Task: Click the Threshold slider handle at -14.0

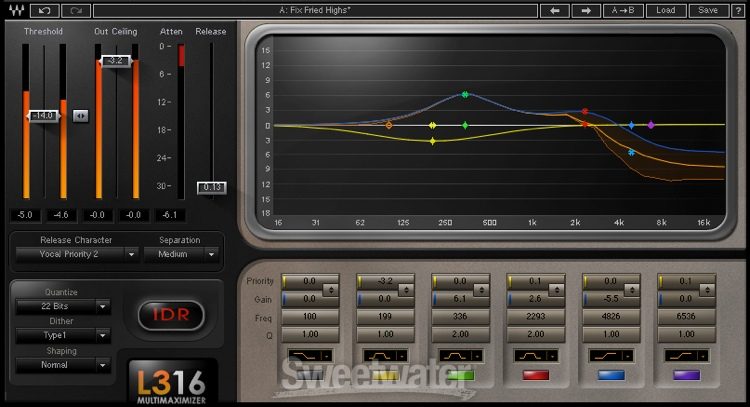Action: click(x=43, y=116)
